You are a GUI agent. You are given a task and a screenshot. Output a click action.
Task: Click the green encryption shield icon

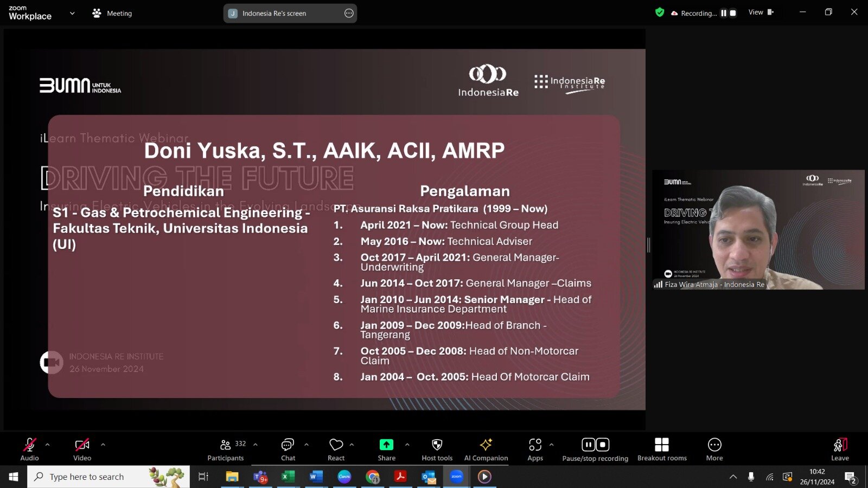pos(660,12)
